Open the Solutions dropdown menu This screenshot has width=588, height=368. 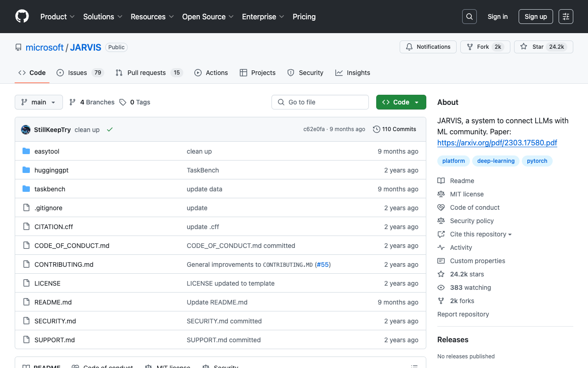(103, 17)
